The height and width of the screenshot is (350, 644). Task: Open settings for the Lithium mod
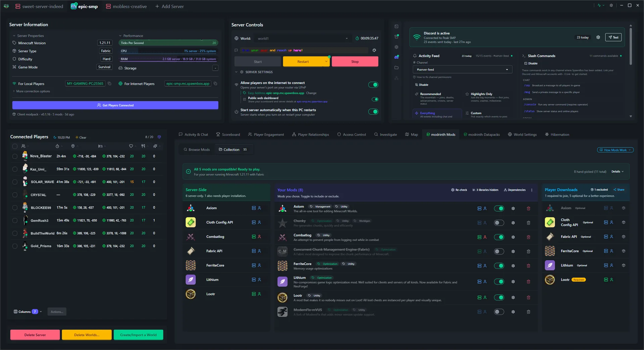tap(513, 282)
